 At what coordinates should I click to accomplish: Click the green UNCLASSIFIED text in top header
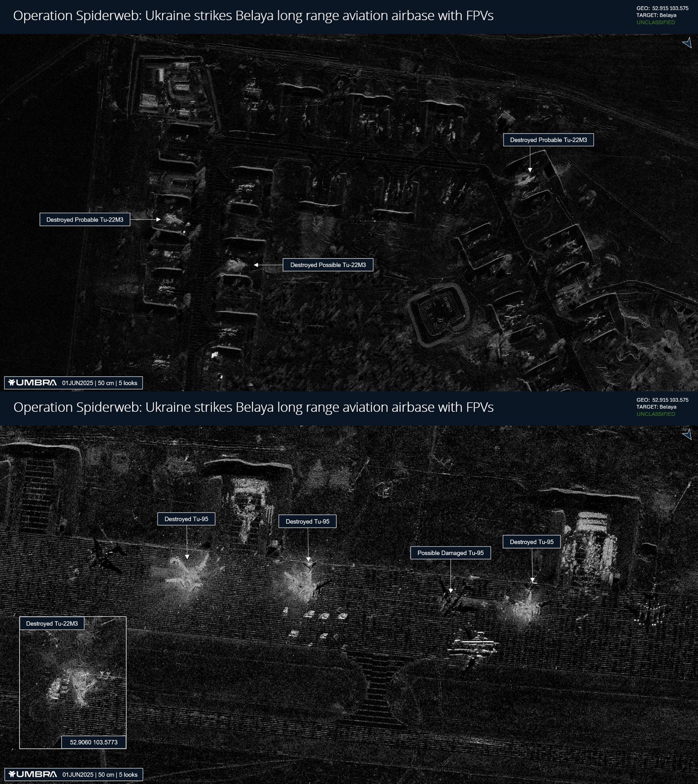656,22
